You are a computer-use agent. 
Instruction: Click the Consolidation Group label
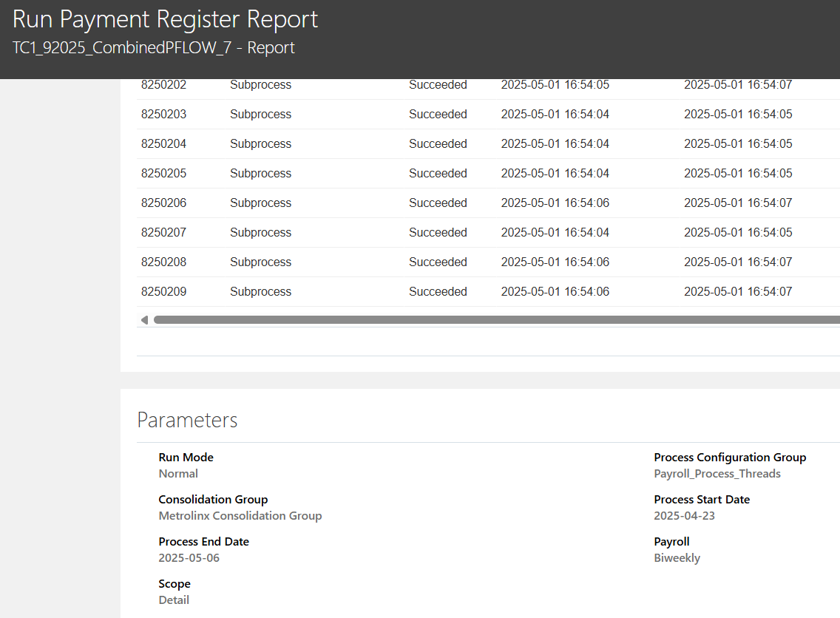click(x=213, y=500)
